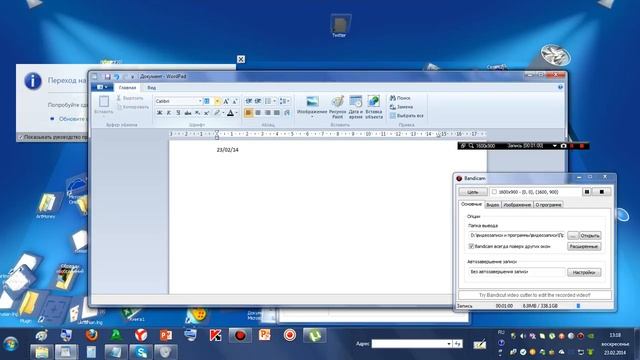Decrease paragraph indent in WordPad

pos(249,101)
